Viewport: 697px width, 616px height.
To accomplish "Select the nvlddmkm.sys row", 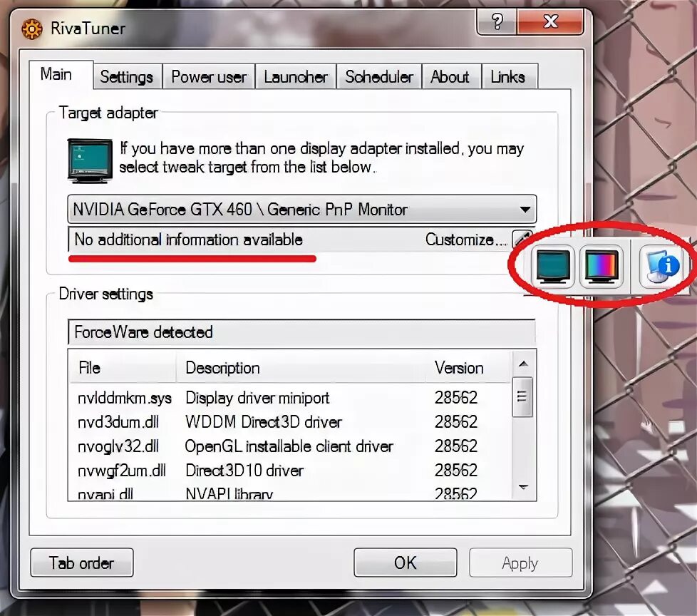I will 290,398.
